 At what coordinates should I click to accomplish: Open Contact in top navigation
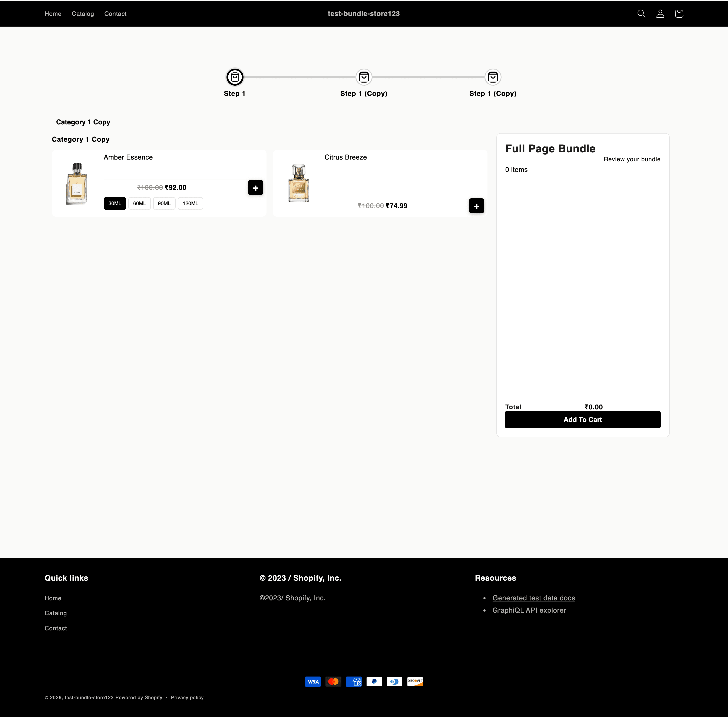click(116, 14)
